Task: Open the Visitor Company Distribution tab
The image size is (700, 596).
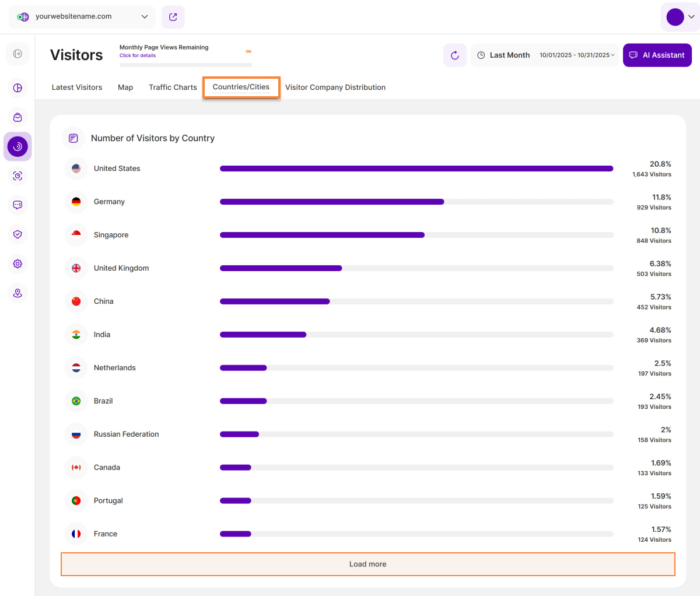Action: coord(335,87)
